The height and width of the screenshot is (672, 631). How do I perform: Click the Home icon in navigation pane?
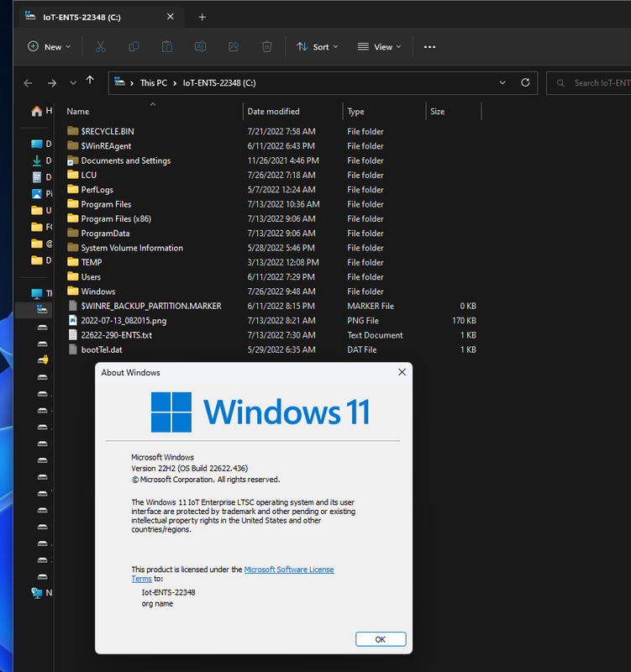click(37, 112)
